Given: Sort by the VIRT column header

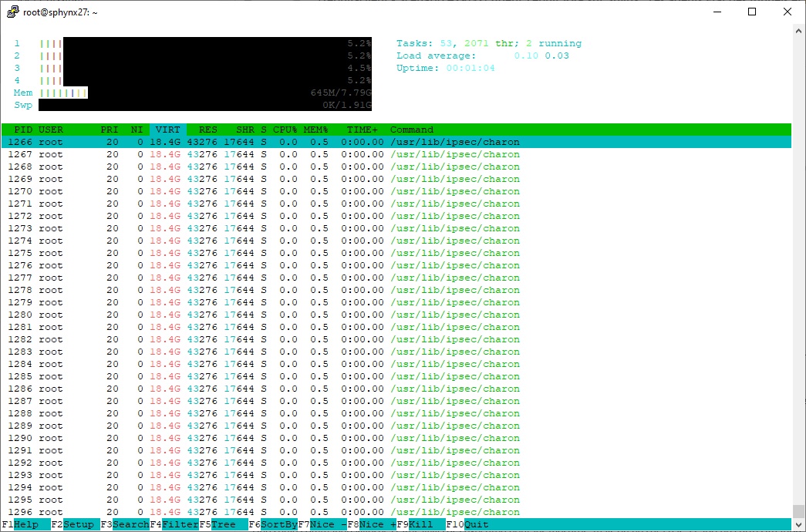Looking at the screenshot, I should [x=167, y=130].
